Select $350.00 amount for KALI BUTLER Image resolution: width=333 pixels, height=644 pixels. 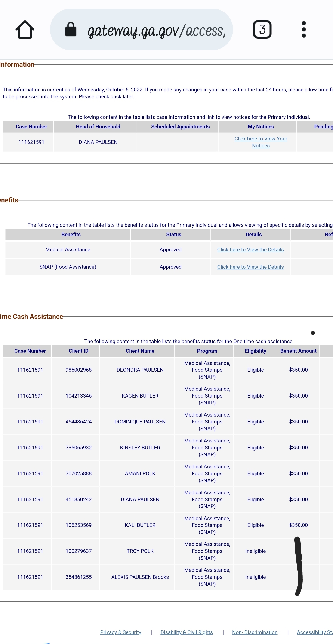pos(298,525)
